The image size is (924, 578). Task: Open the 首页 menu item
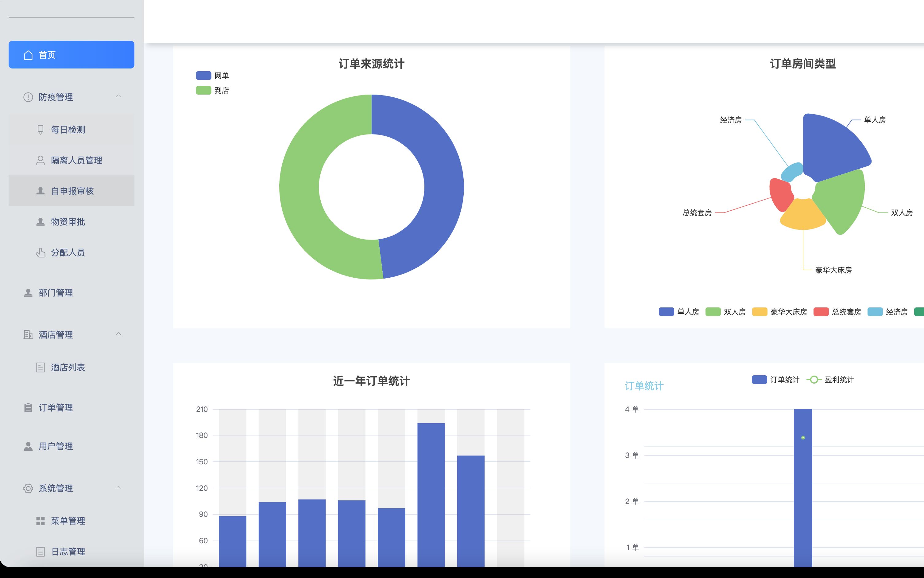(72, 55)
